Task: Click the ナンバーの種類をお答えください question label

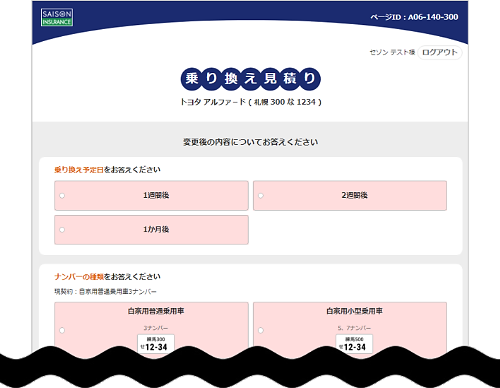Action: tap(107, 277)
